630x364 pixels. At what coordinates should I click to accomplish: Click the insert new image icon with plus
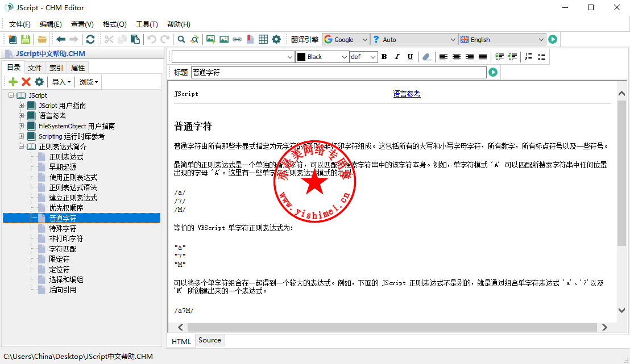point(210,39)
